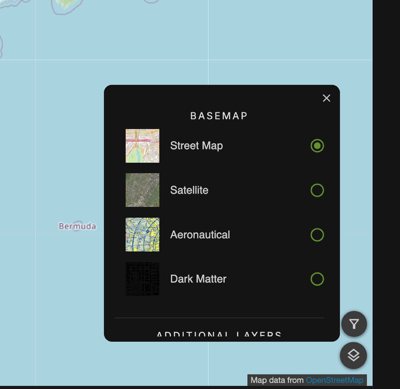Click the Dark Matter thumbnail

142,279
